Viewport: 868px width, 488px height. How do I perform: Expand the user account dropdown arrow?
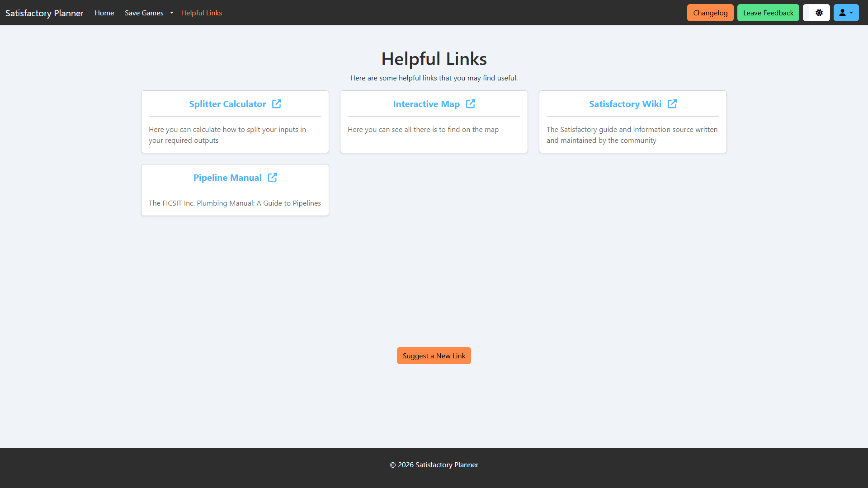[x=852, y=14]
